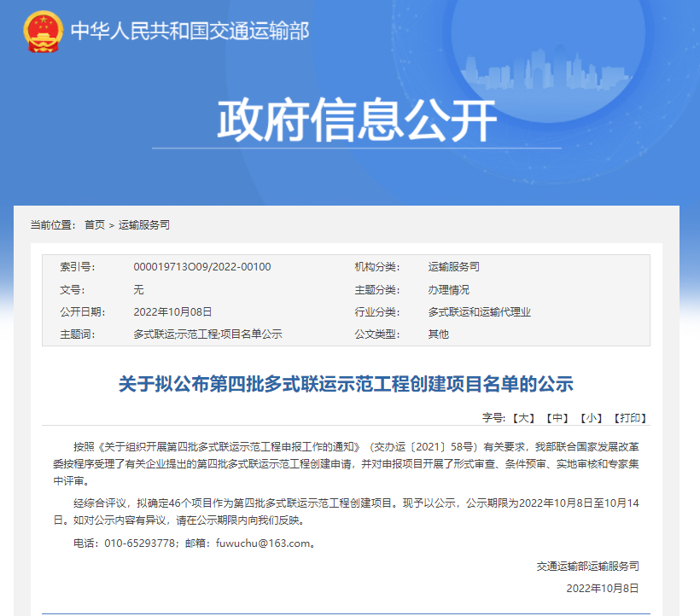The width and height of the screenshot is (700, 616).
Task: Set font size to 中
Action: pyautogui.click(x=557, y=418)
